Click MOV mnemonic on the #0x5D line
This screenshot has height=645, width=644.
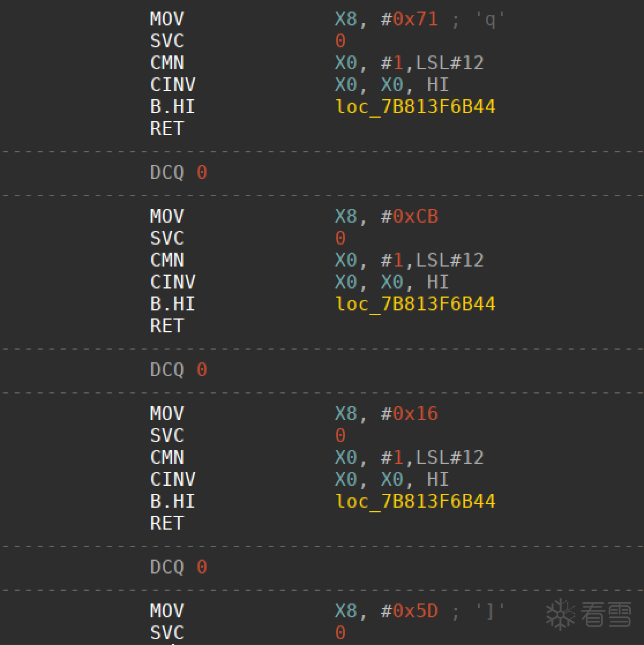click(167, 611)
